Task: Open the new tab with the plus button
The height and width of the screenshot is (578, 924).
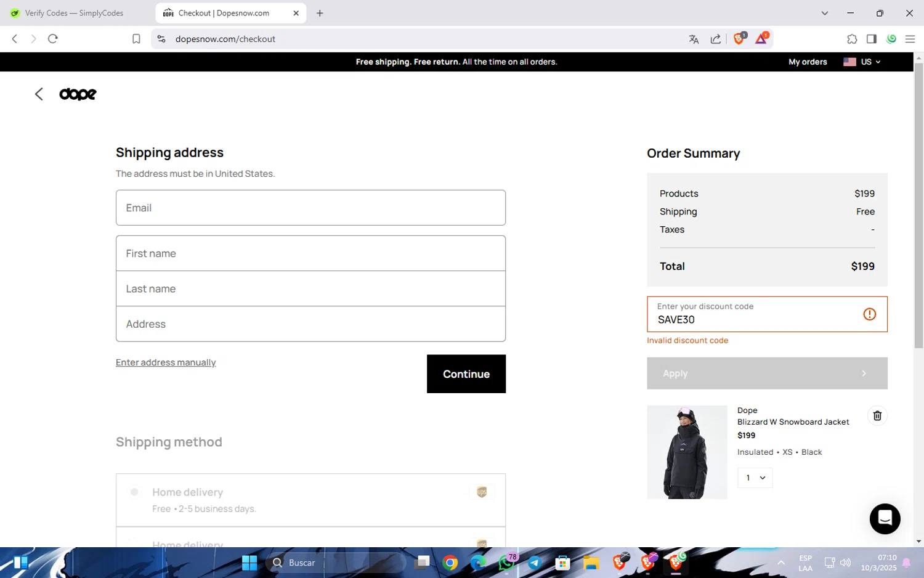Action: tap(320, 13)
